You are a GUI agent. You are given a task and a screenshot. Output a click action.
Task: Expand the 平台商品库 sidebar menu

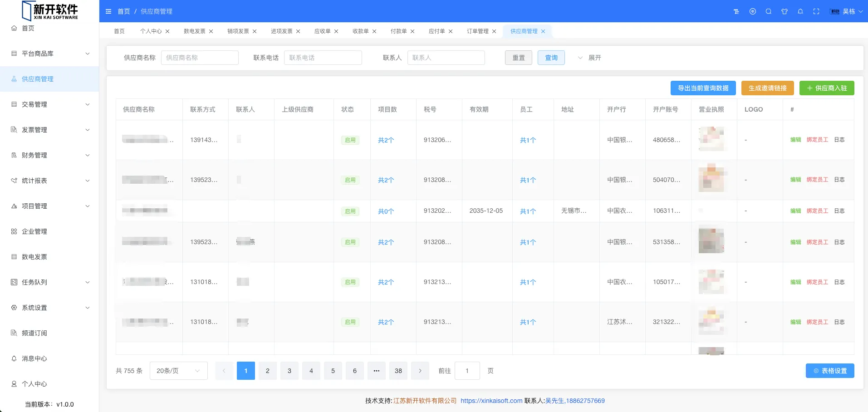point(49,54)
